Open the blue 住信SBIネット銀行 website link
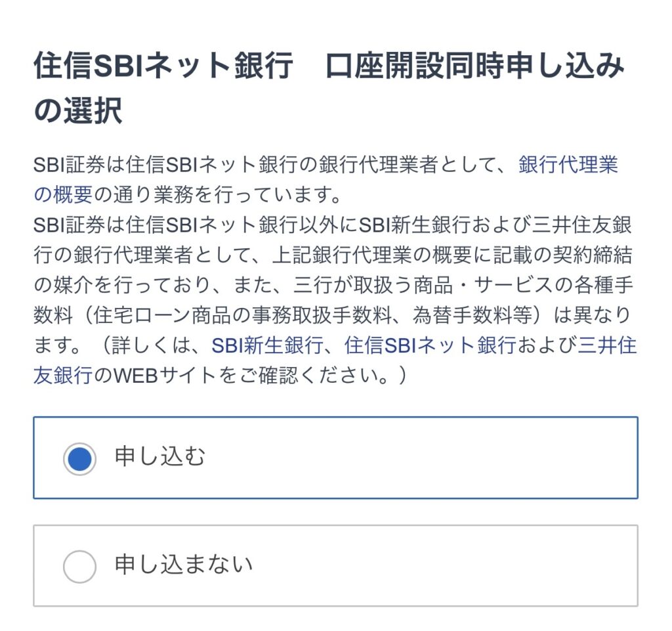 tap(430, 345)
